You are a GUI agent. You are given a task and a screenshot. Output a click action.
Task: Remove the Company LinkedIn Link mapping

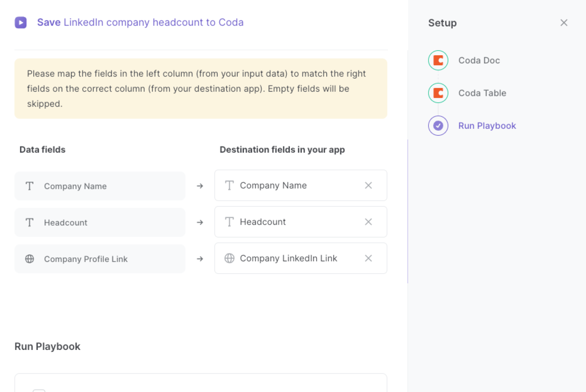click(x=368, y=258)
